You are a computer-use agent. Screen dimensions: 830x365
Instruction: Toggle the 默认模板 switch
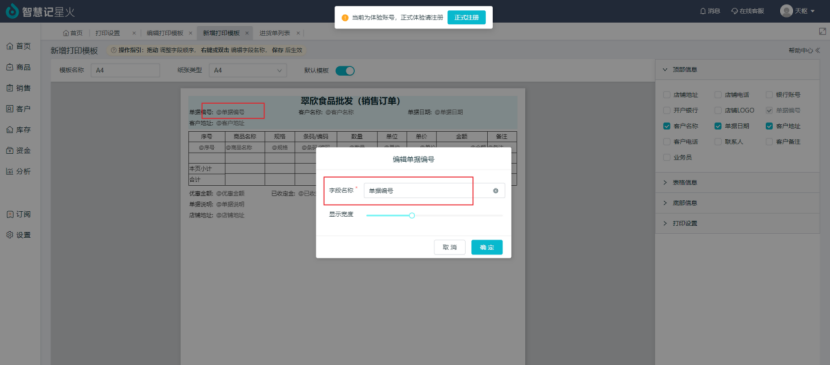[345, 70]
